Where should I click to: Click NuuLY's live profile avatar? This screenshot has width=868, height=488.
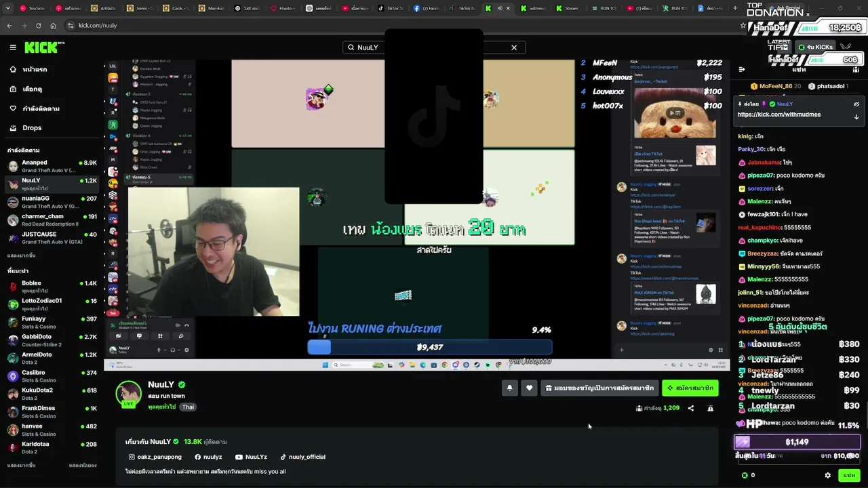(x=128, y=394)
